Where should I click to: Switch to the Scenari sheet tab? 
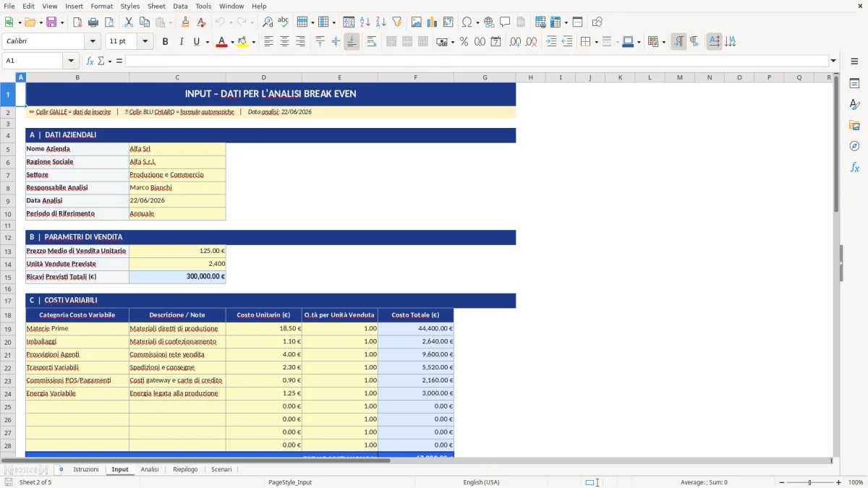221,469
